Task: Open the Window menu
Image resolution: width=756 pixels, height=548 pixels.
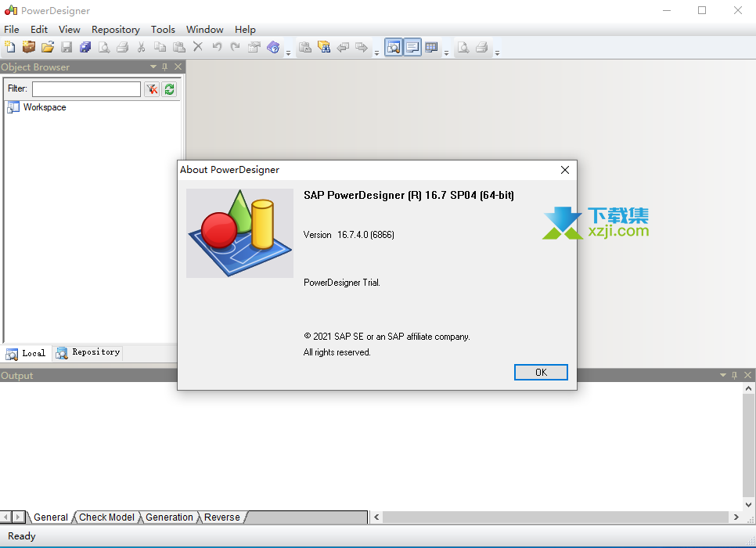Action: coord(205,30)
